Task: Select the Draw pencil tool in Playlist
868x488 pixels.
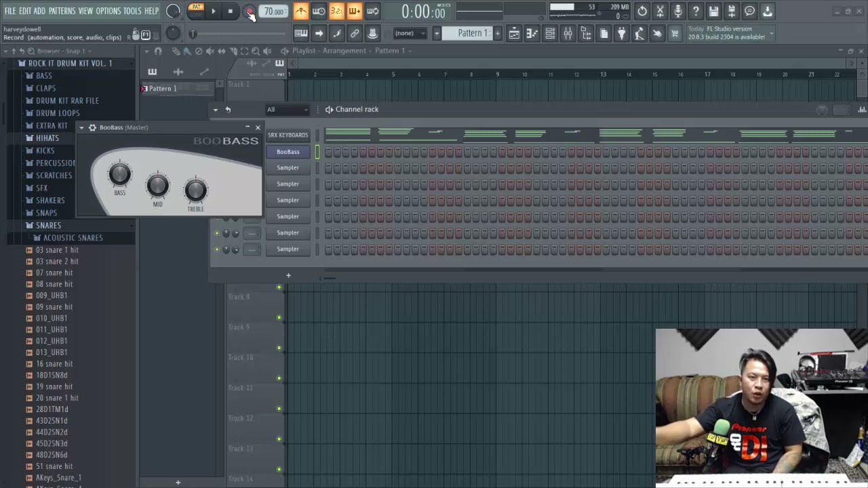Action: click(x=176, y=51)
